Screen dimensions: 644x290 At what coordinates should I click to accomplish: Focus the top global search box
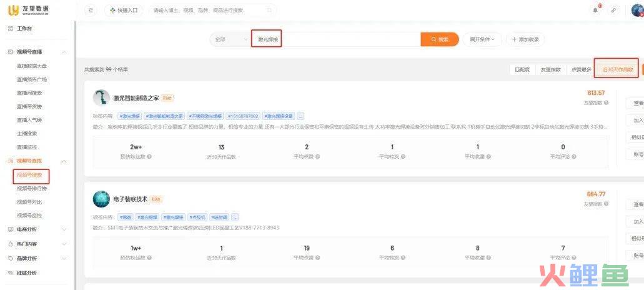pyautogui.click(x=212, y=10)
